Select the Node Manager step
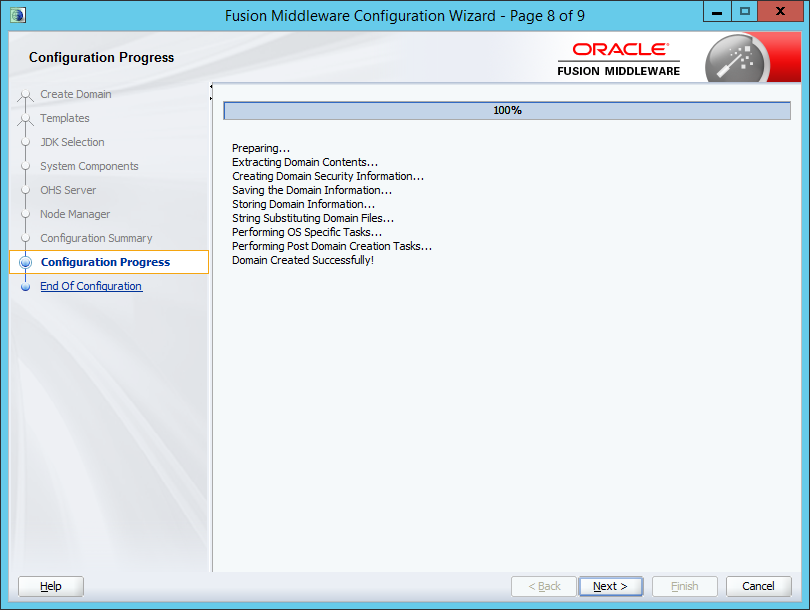Viewport: 810px width, 611px height. 75,214
